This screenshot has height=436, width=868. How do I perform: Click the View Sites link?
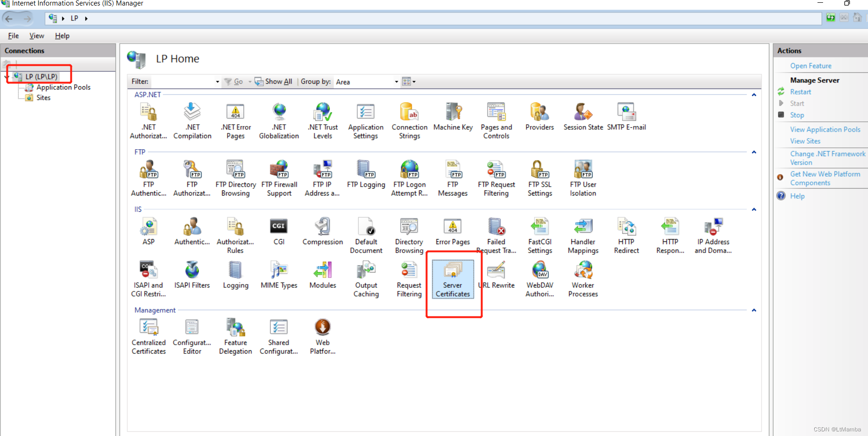coord(805,141)
